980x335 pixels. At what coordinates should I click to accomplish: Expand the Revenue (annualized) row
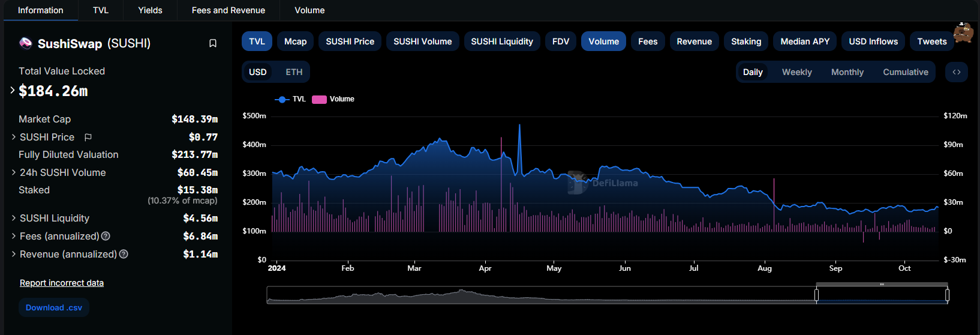(14, 255)
